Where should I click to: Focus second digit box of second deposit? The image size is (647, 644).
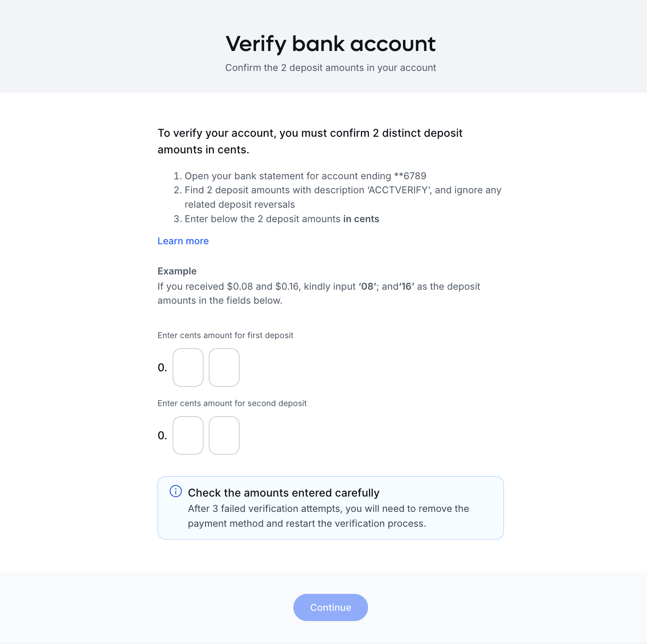224,435
